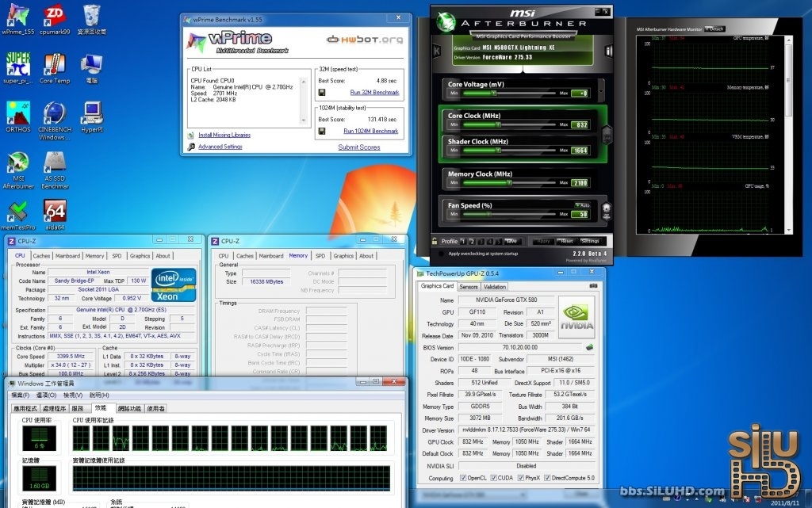Toggle Apply overclocking at system startup

pyautogui.click(x=441, y=254)
